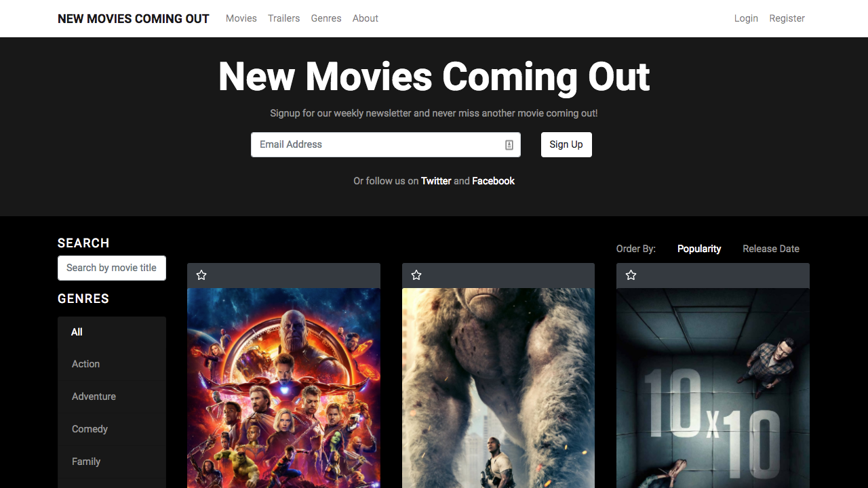Click the contact autofill icon in email field
Image resolution: width=868 pixels, height=488 pixels.
tap(509, 145)
